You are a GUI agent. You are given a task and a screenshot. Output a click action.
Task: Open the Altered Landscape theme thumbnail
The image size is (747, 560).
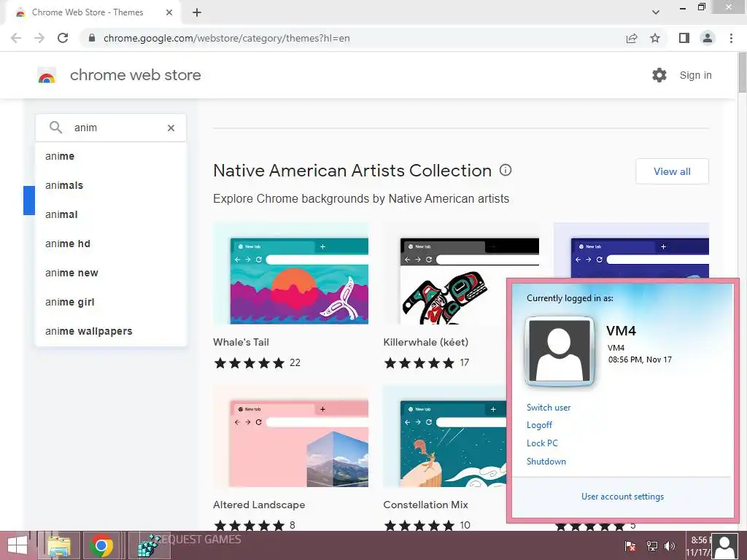[x=290, y=436]
